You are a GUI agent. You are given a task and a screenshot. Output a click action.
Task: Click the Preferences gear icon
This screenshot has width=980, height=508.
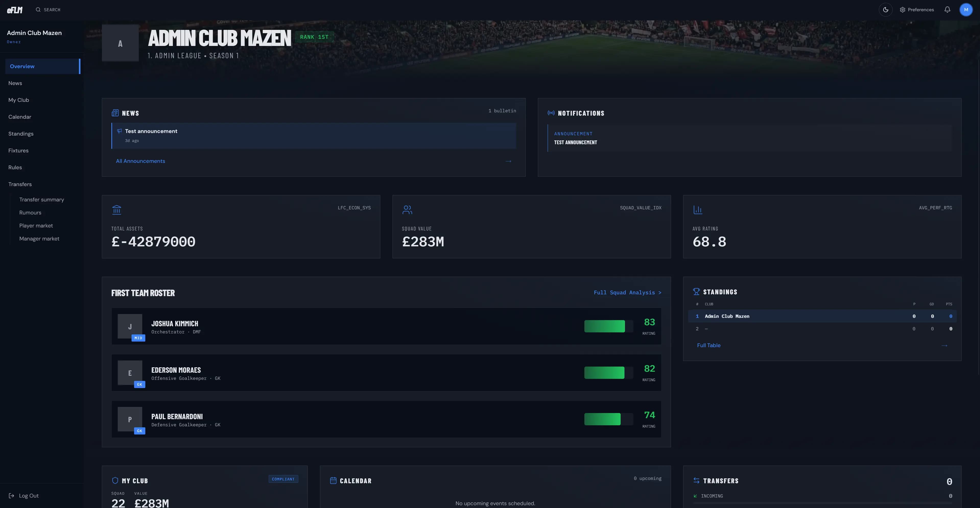tap(902, 10)
